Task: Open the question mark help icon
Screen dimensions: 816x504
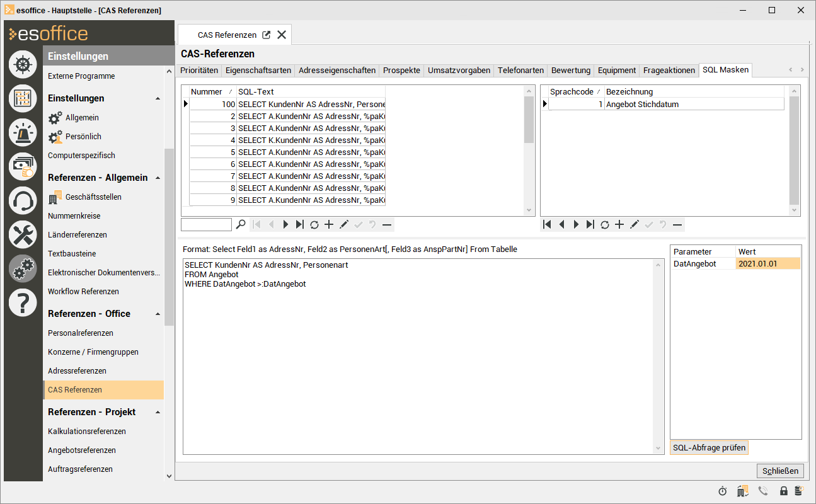Action: [x=23, y=302]
